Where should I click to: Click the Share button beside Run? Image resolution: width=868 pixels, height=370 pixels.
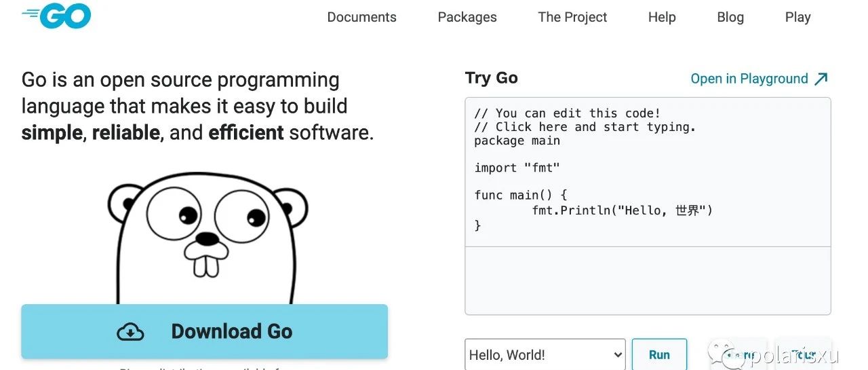click(737, 354)
